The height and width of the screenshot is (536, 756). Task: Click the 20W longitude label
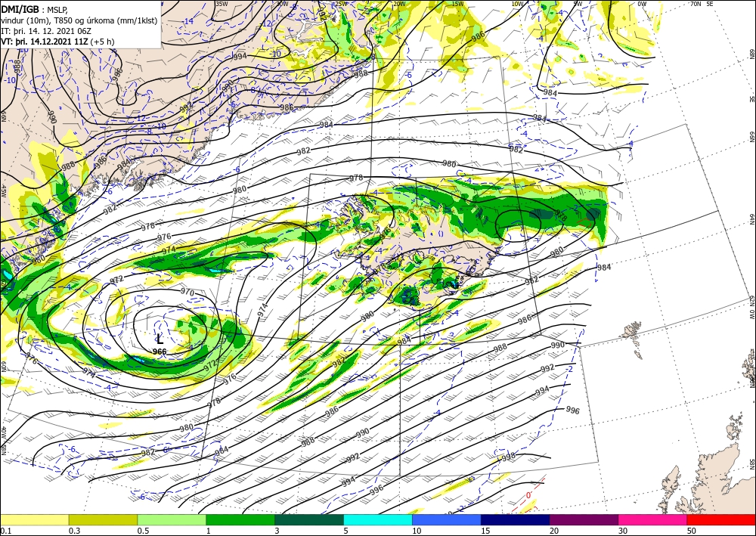398,4
